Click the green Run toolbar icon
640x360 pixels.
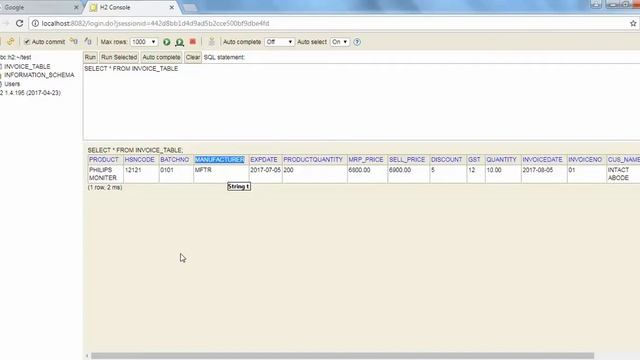(x=167, y=42)
